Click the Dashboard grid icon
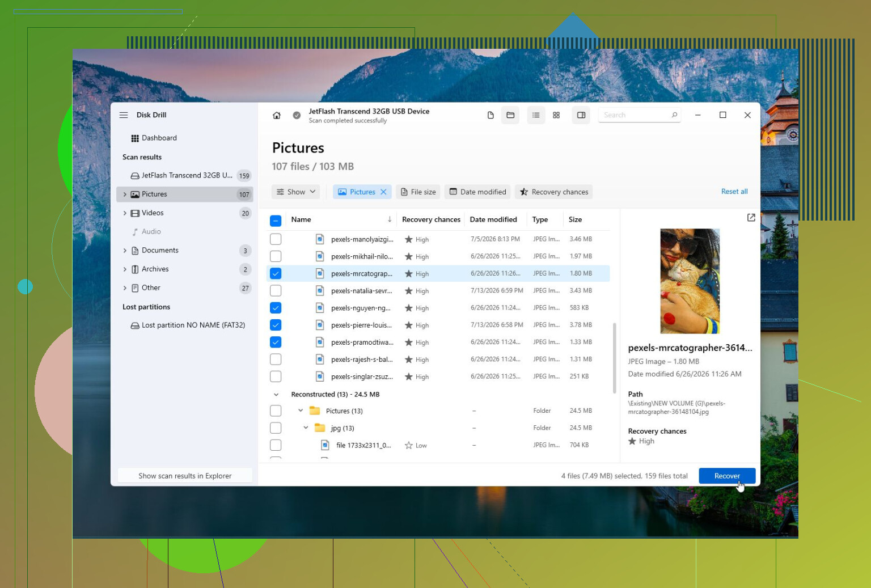The height and width of the screenshot is (588, 871). point(135,138)
